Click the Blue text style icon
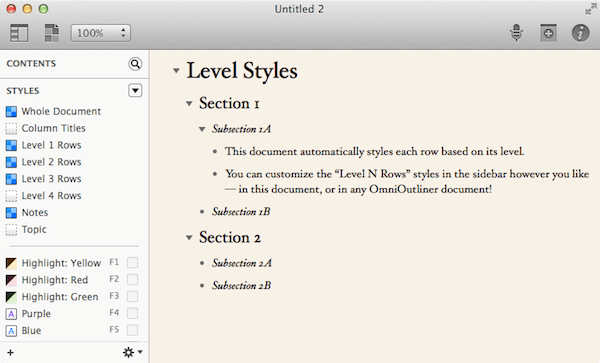 coord(11,331)
